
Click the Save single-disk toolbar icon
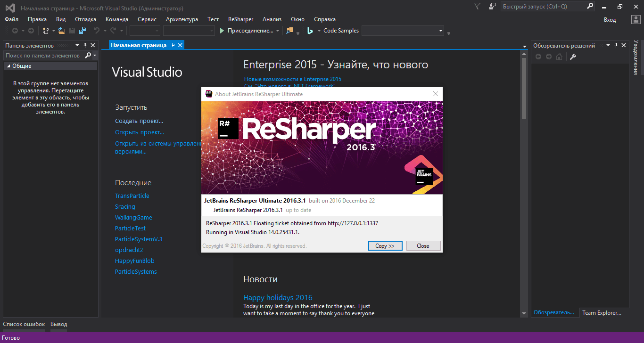[x=72, y=31]
